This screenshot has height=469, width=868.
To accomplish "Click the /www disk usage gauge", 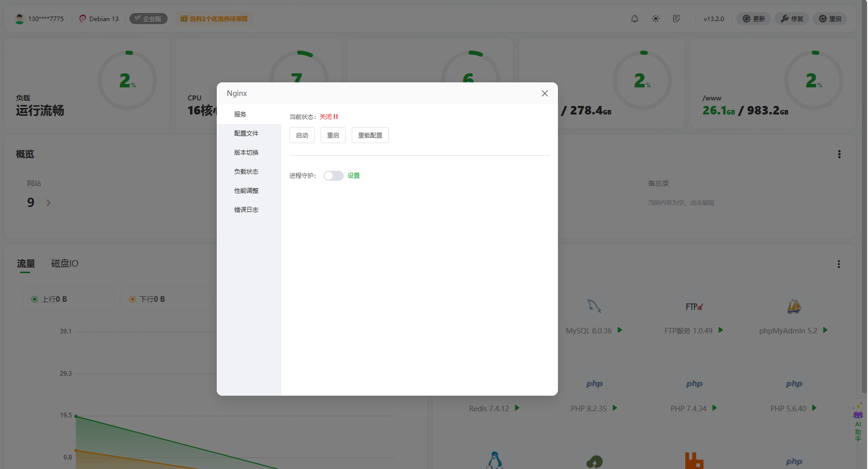I will (814, 80).
